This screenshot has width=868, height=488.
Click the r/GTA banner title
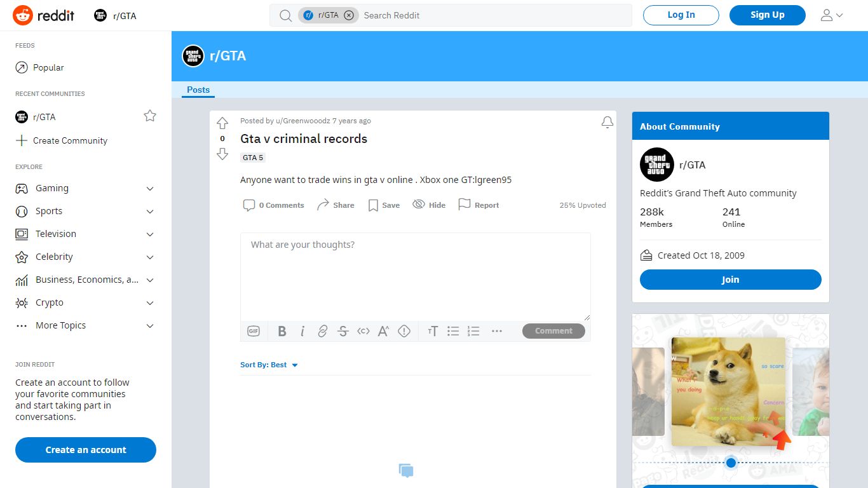tap(227, 56)
